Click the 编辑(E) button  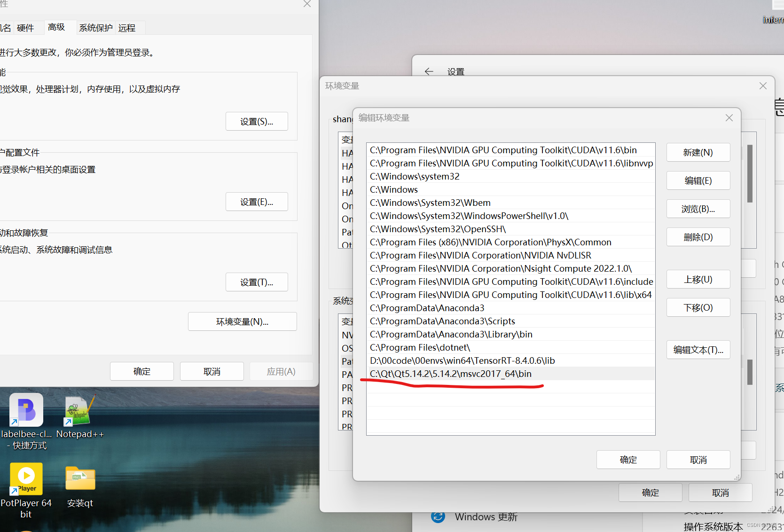click(x=698, y=180)
